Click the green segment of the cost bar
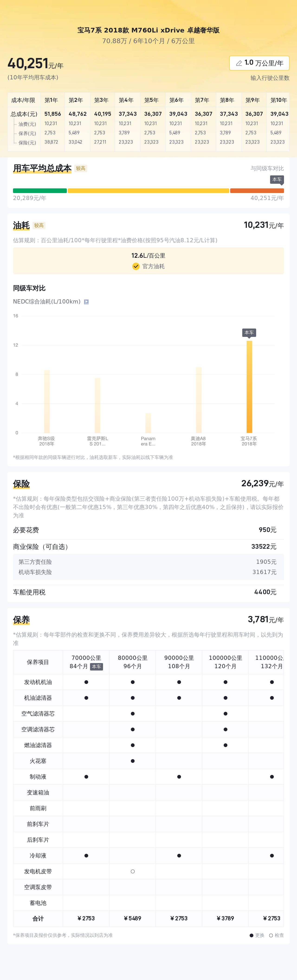This screenshot has width=297, height=980. click(40, 191)
